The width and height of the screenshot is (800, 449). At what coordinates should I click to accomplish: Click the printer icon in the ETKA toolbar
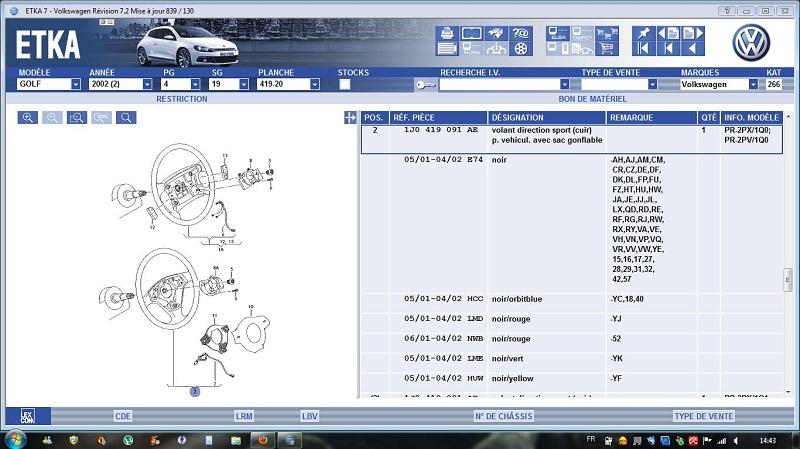click(x=447, y=33)
